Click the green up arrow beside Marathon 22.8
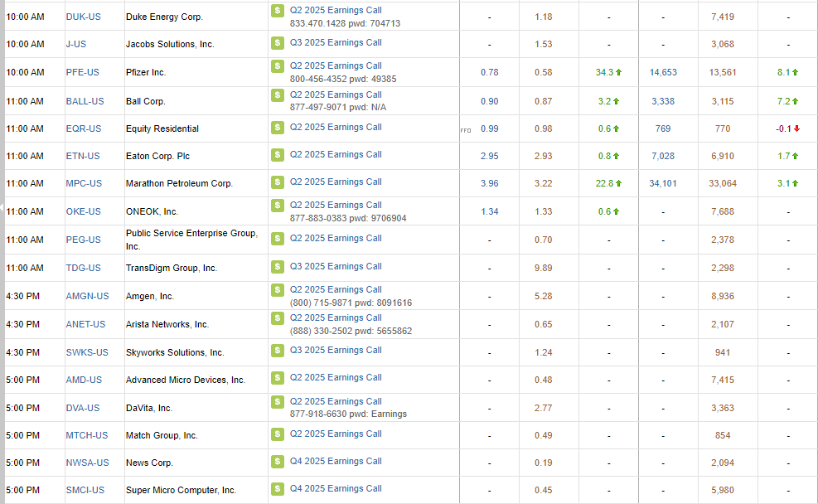 point(619,184)
